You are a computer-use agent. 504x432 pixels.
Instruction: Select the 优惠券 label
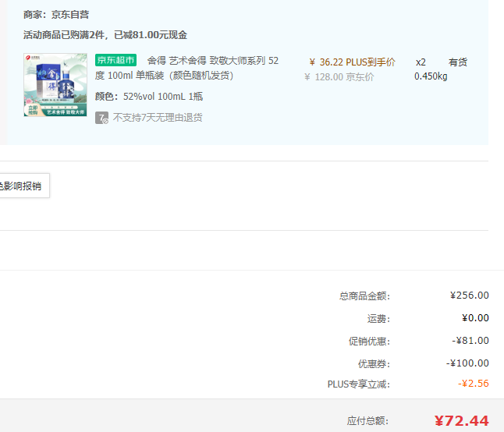click(x=374, y=364)
